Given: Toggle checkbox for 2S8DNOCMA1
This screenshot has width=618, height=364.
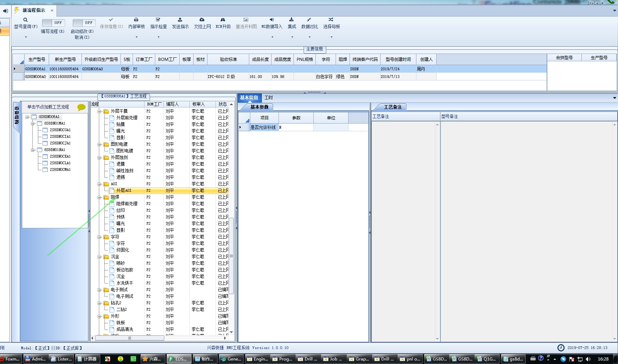Looking at the screenshot, I should pos(45,170).
